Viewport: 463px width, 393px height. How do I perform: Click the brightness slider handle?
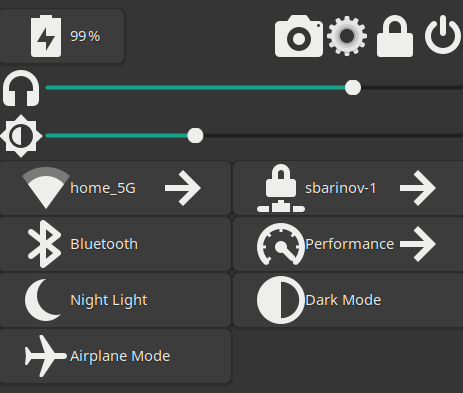click(x=195, y=136)
